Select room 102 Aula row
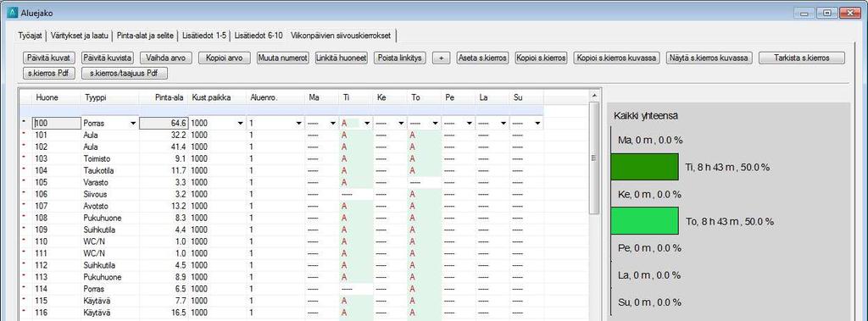The height and width of the screenshot is (321, 868). tap(281, 147)
